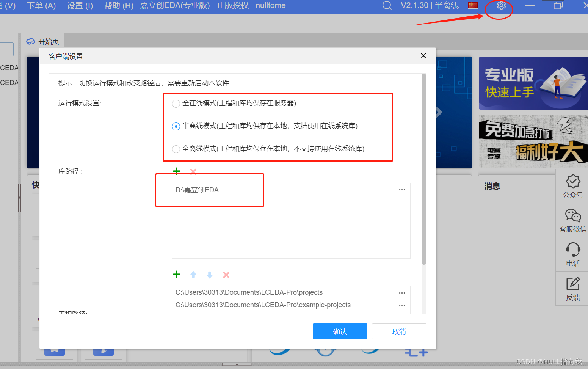
Task: Minimize the 嘉立创EDA window
Action: pyautogui.click(x=530, y=6)
